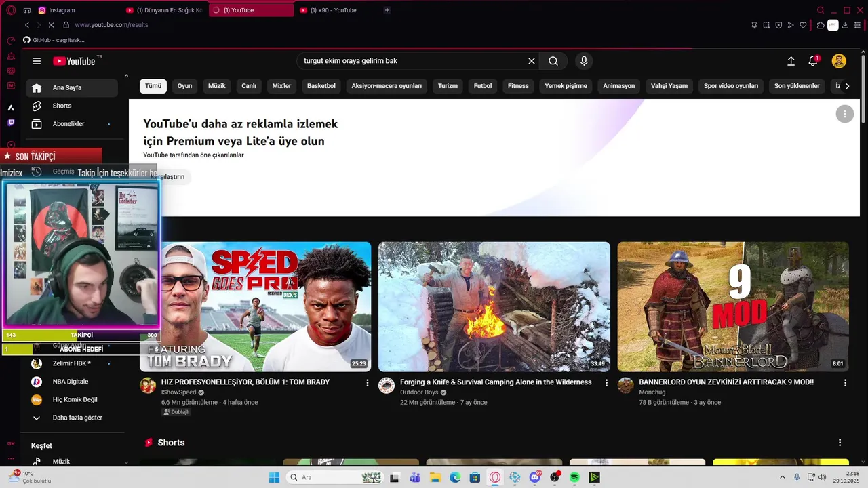This screenshot has width=868, height=488.
Task: Open Opera My Flow send icon
Action: (x=791, y=25)
